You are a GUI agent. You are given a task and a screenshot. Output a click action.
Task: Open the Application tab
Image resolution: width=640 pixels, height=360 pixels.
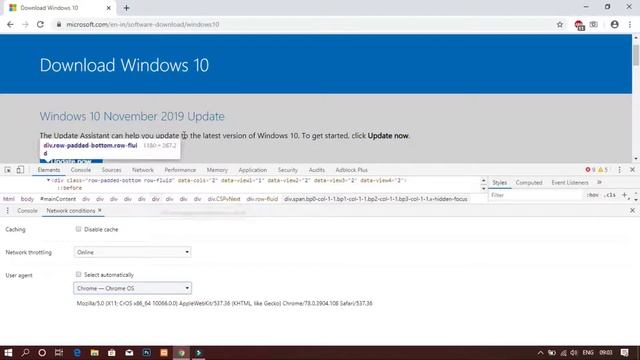coord(253,170)
